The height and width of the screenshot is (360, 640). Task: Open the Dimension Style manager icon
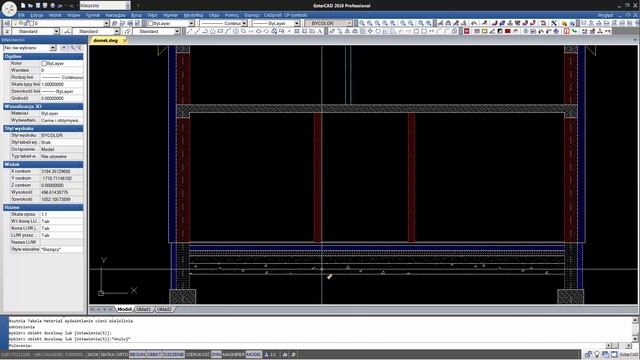pos(67,31)
